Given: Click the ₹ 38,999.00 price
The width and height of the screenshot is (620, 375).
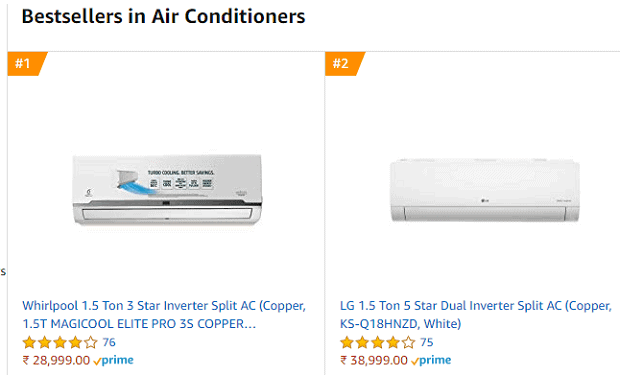Looking at the screenshot, I should tap(374, 360).
